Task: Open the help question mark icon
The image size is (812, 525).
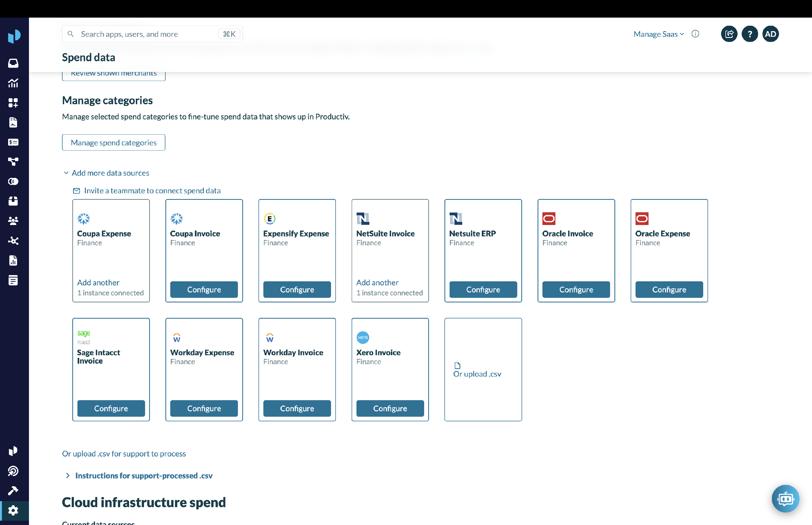Action: (x=750, y=34)
